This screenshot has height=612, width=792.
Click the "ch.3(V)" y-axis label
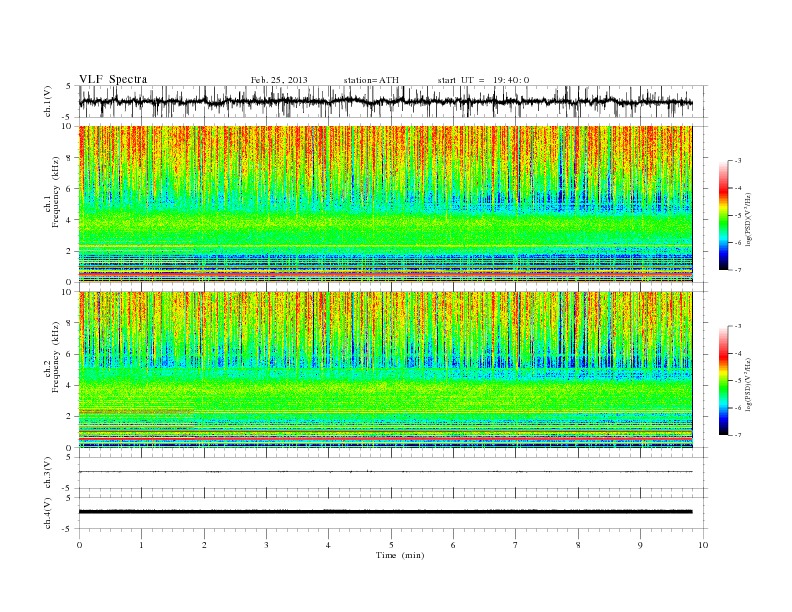pyautogui.click(x=48, y=473)
